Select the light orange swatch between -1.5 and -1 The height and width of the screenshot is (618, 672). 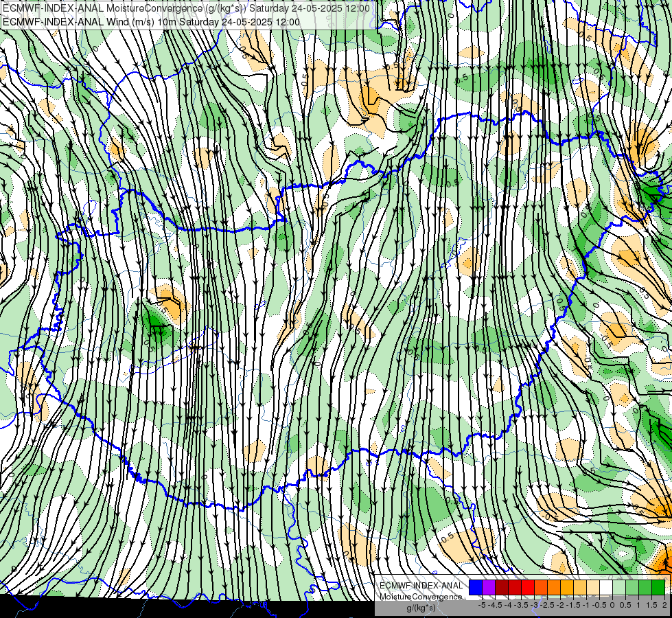580,587
